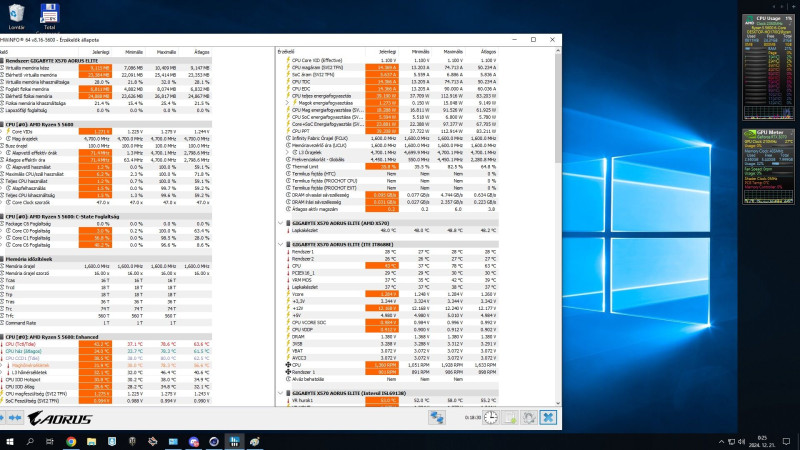Click the scrollbar up arrow in right panel
This screenshot has width=800, height=450.
click(x=558, y=51)
